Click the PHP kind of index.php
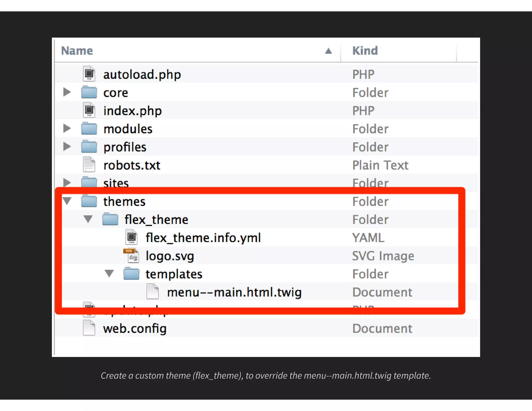The width and height of the screenshot is (532, 411). (363, 111)
